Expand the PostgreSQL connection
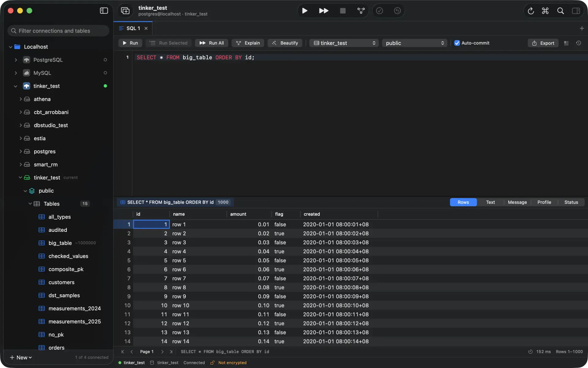588x368 pixels. coord(16,60)
